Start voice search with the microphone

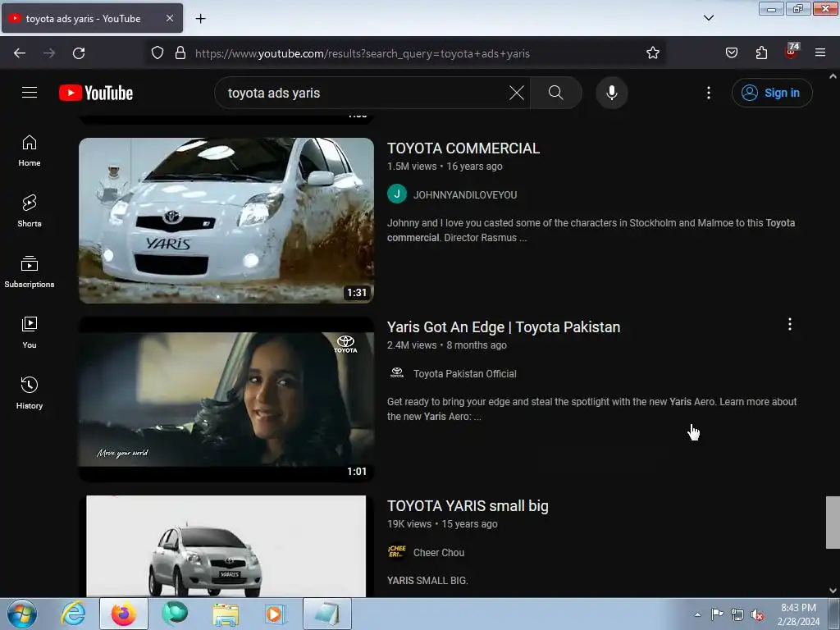click(612, 93)
